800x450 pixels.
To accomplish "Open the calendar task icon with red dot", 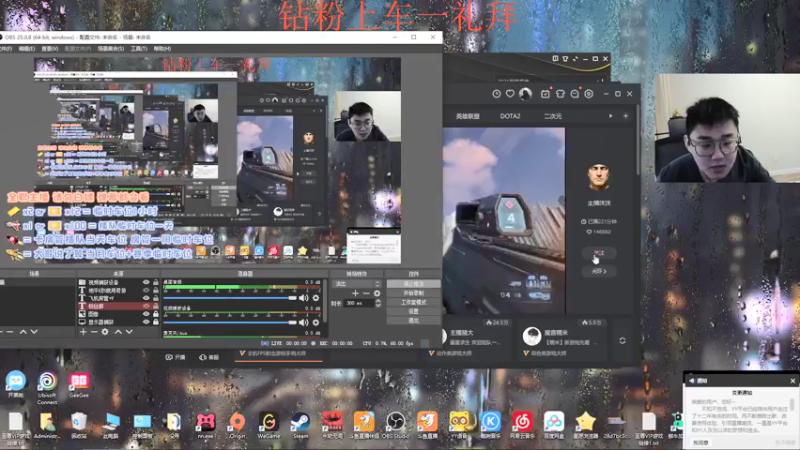I will click(x=545, y=94).
